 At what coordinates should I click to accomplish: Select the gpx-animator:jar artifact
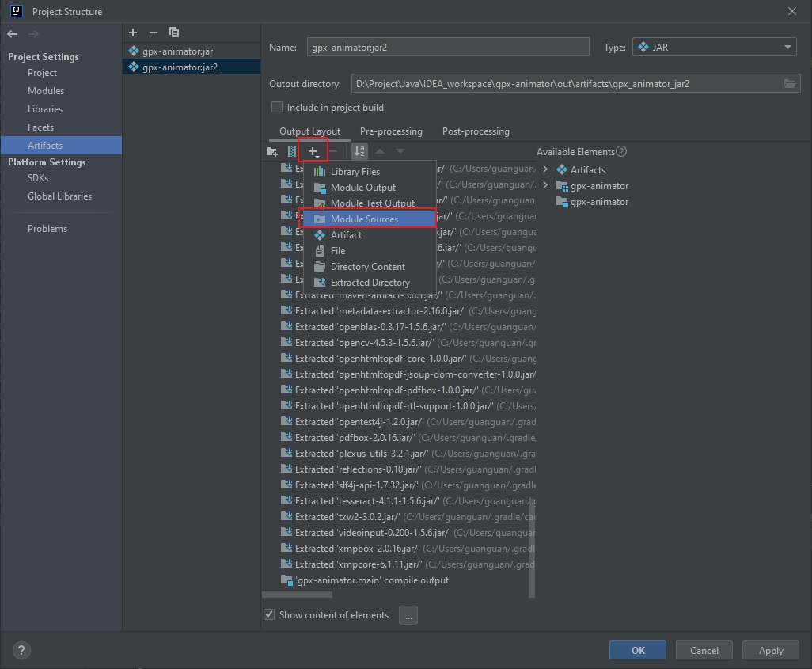(191, 51)
